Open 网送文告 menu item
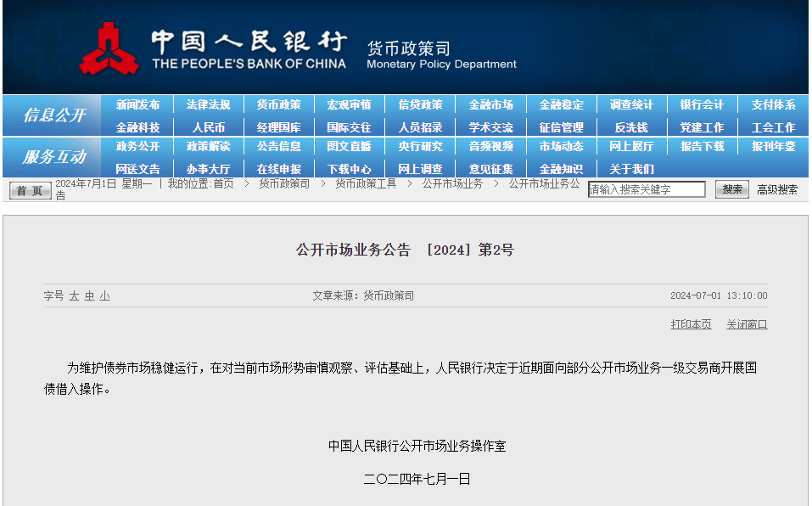The image size is (812, 506). point(137,169)
